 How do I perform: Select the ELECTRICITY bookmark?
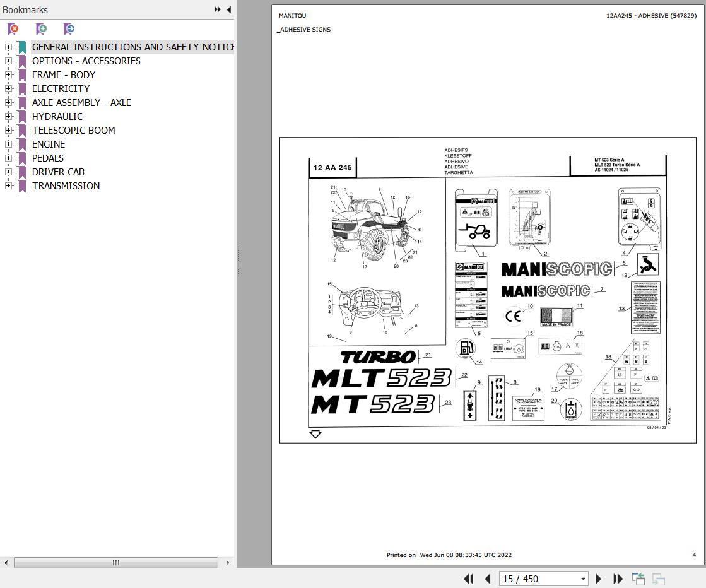61,88
